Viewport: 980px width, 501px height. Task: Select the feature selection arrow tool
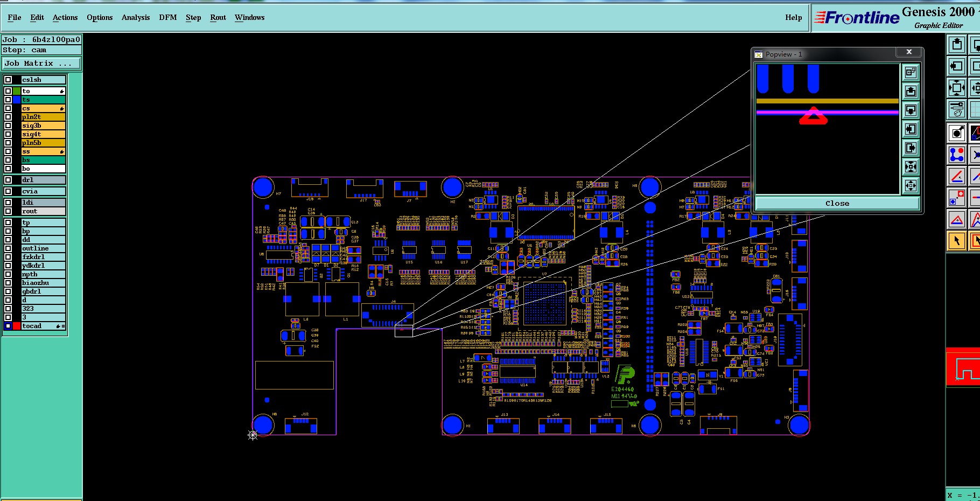coord(957,241)
